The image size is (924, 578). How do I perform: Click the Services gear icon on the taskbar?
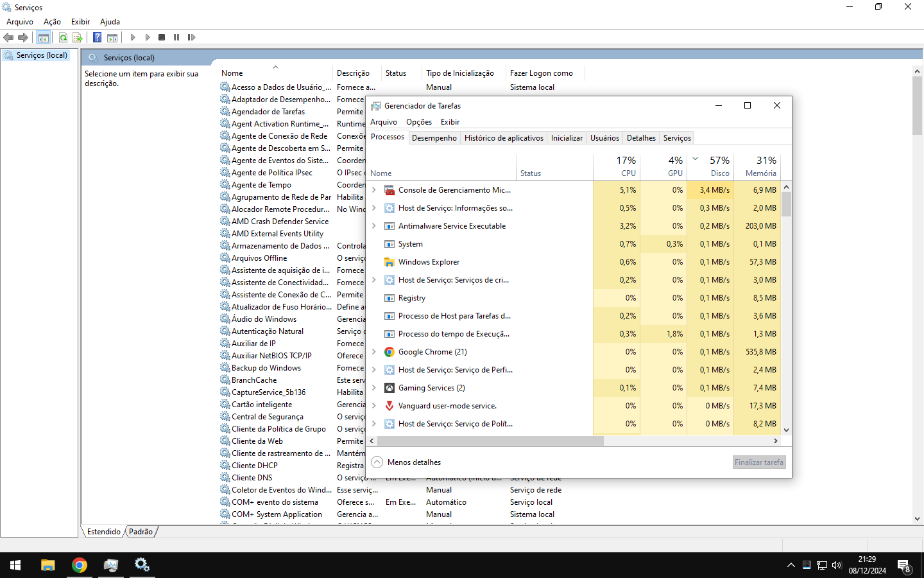coord(142,565)
